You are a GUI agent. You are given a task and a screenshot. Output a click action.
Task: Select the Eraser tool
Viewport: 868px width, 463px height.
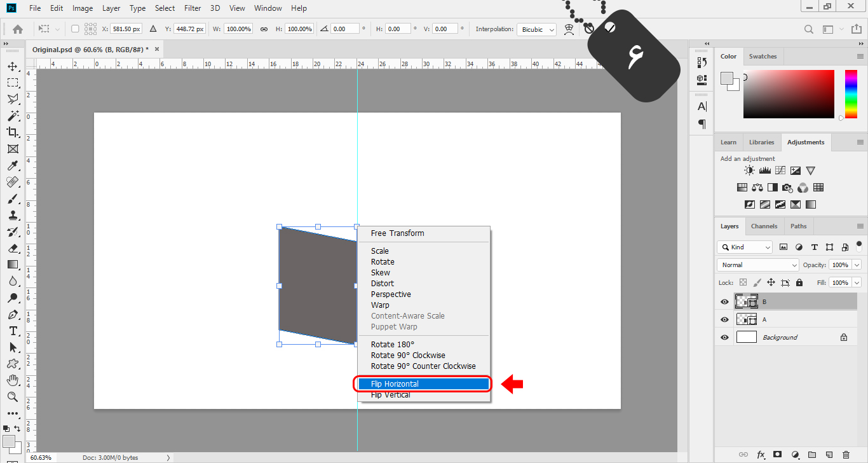click(x=13, y=248)
